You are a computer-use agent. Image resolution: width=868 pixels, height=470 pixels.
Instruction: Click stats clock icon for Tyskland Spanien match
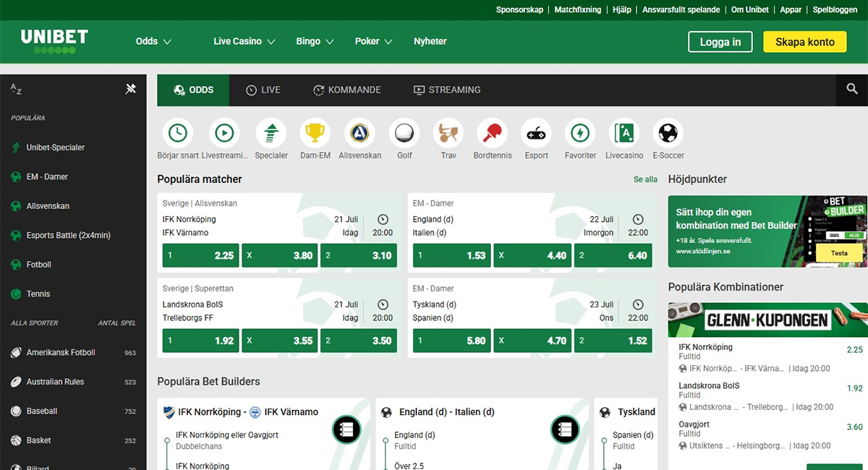pos(638,304)
